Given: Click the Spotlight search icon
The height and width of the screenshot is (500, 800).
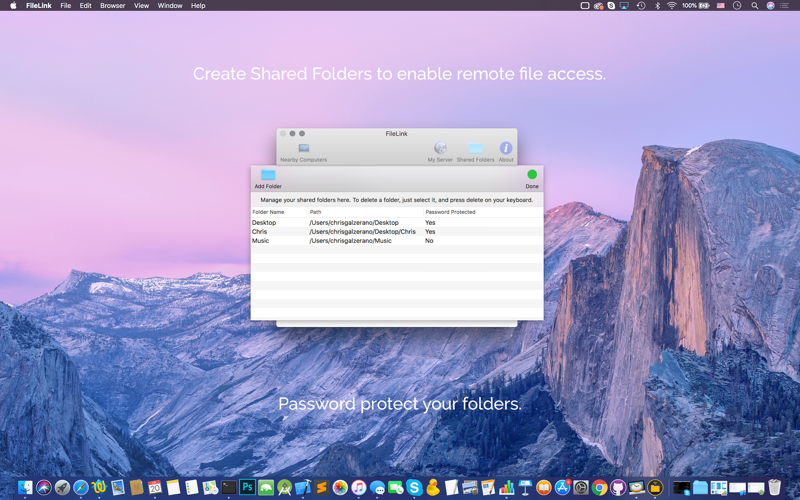Looking at the screenshot, I should 755,6.
